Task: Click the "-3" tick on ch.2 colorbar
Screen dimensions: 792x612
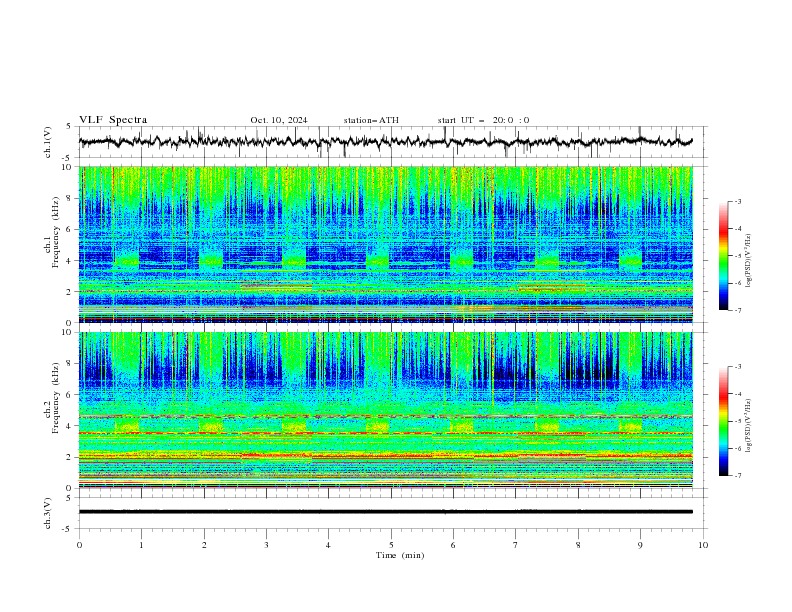Action: (x=738, y=367)
